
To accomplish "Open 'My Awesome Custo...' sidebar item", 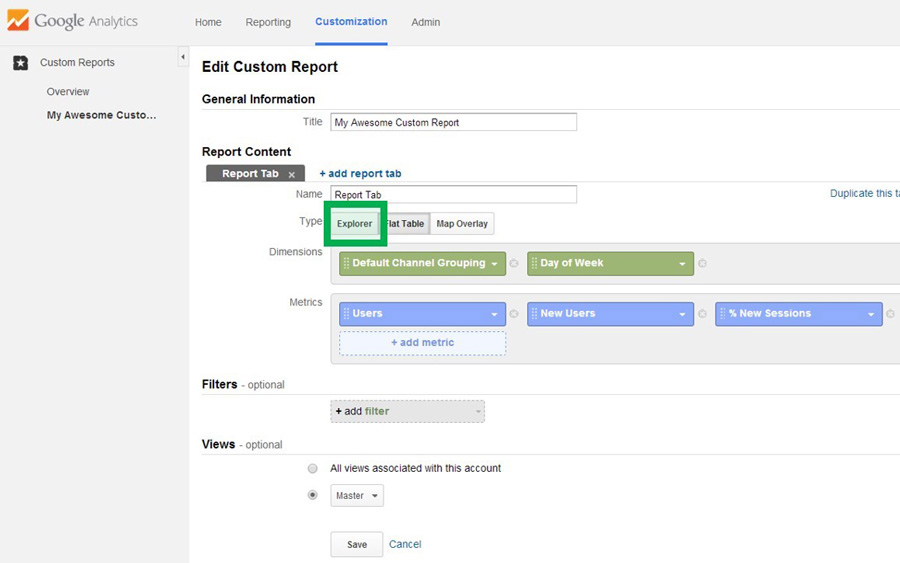I will point(101,115).
